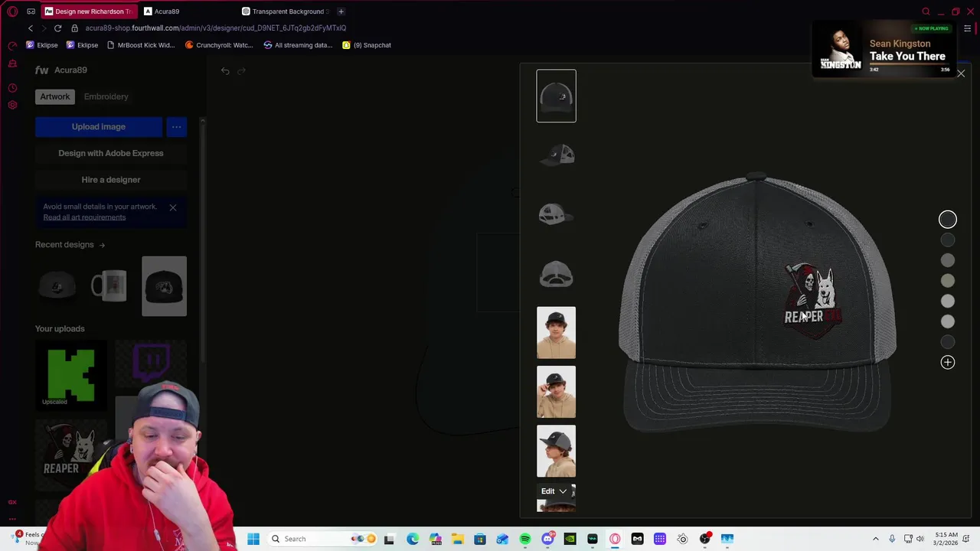Image resolution: width=980 pixels, height=551 pixels.
Task: Open Opera GX main menu icon
Action: click(12, 11)
